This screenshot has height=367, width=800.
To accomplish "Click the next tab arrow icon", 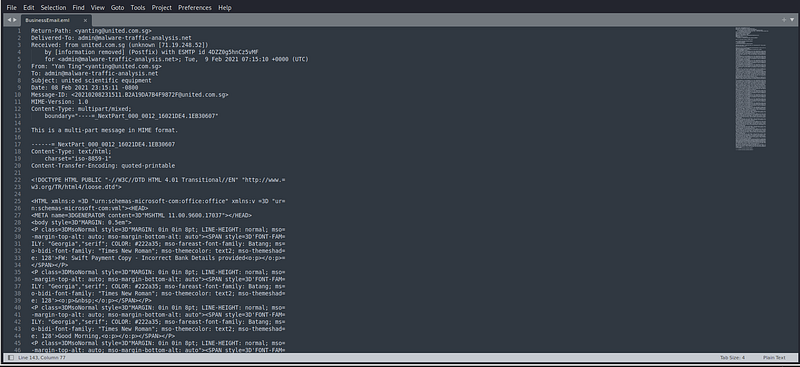I will [x=15, y=20].
